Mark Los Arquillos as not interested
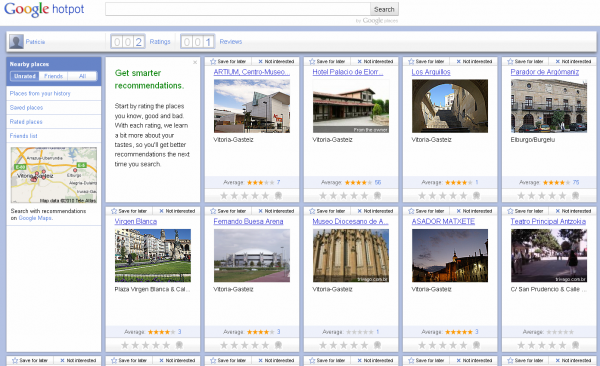 [x=474, y=61]
